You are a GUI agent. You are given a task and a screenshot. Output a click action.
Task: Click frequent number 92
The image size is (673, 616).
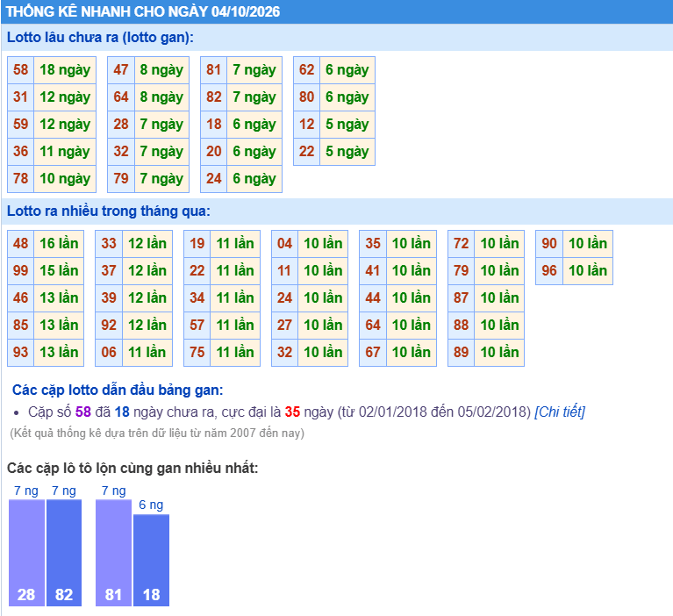[x=109, y=325]
